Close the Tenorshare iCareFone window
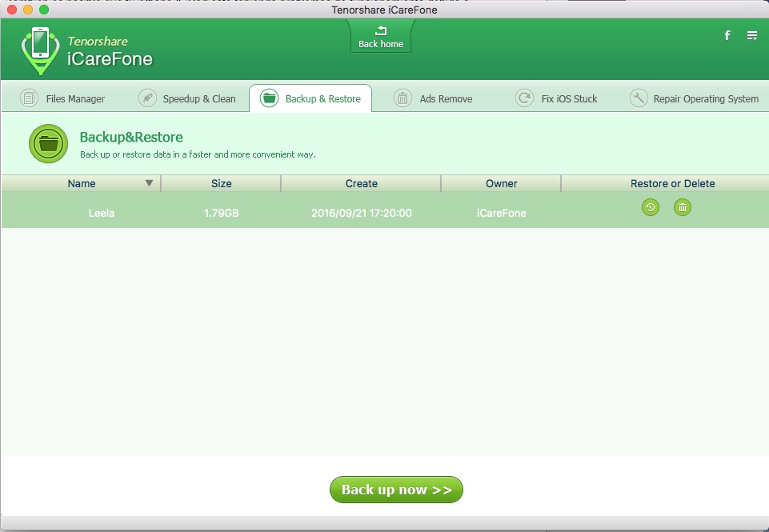The image size is (769, 532). click(x=12, y=10)
